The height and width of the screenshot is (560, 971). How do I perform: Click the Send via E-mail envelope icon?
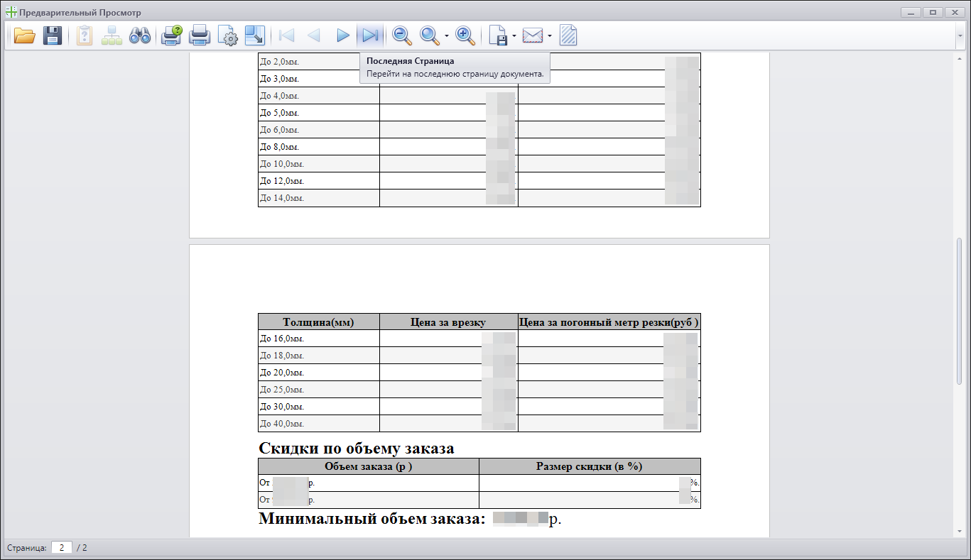coord(533,35)
